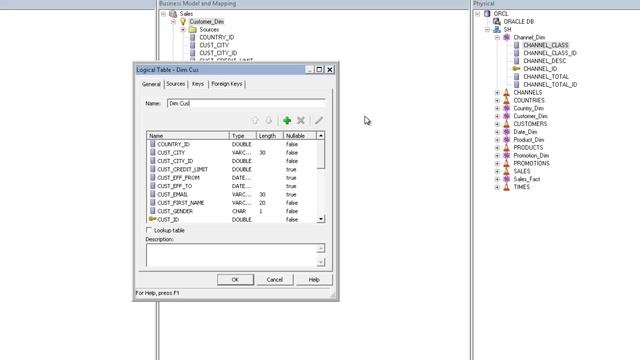Click the Channel_Dim alias table icon
The image size is (640, 360).
[x=507, y=38]
